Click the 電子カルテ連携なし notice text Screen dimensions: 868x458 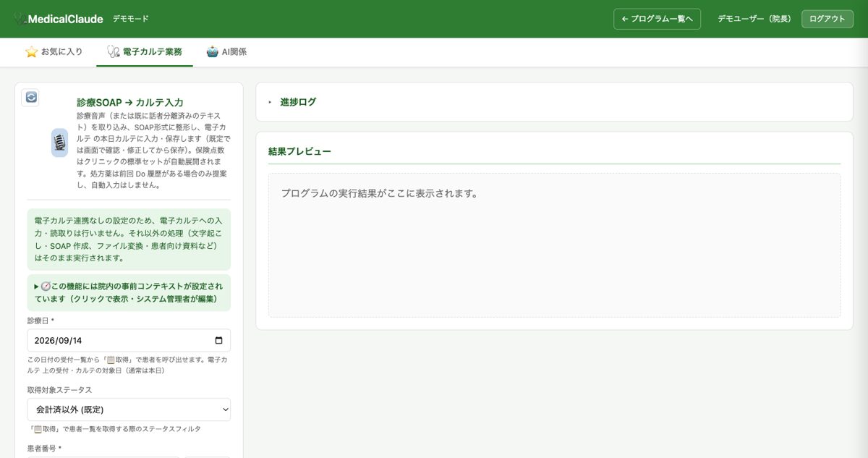tap(129, 239)
